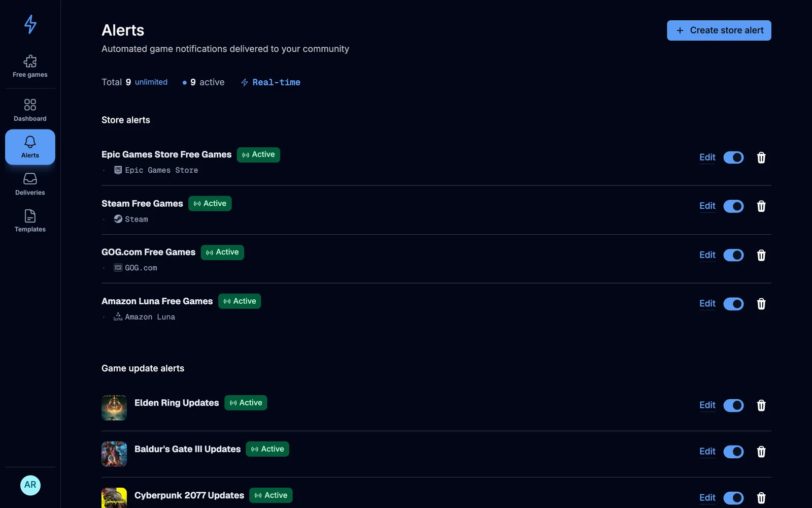Delete the Amazon Luna Free Games alert
This screenshot has height=508, width=812.
tap(761, 304)
